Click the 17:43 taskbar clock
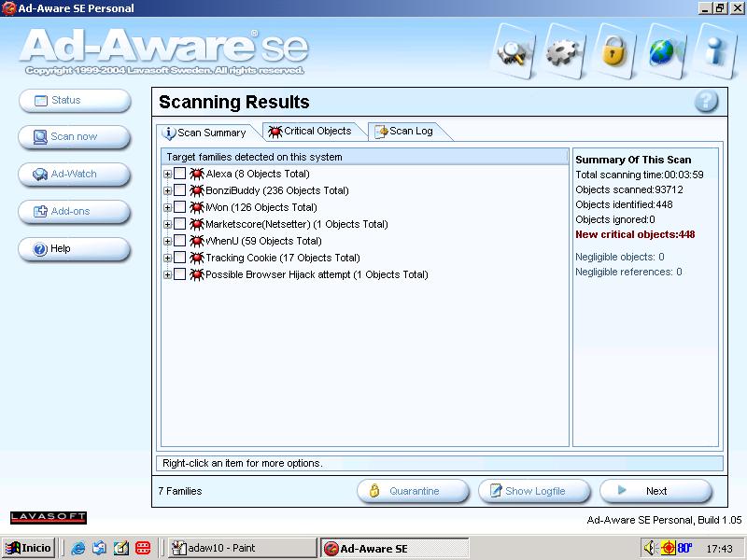The height and width of the screenshot is (560, 747). [x=719, y=549]
